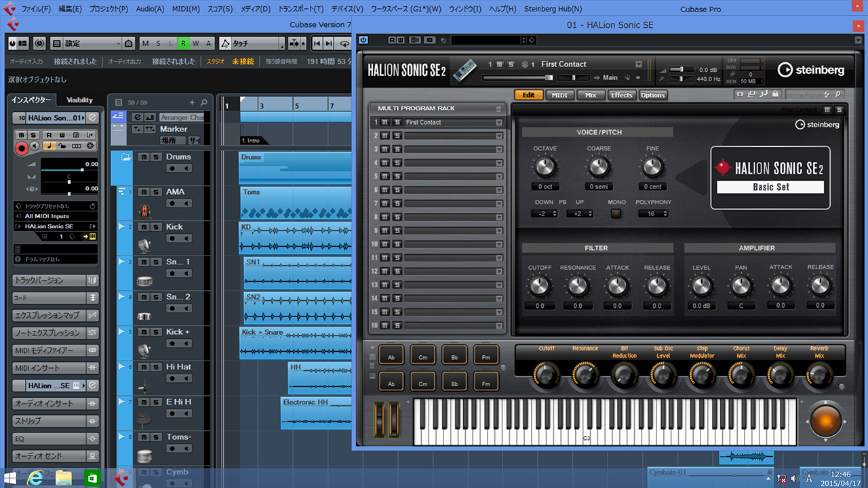Open the Steinberg Hub(N) menu
Screen dimensions: 868x488
pos(554,9)
